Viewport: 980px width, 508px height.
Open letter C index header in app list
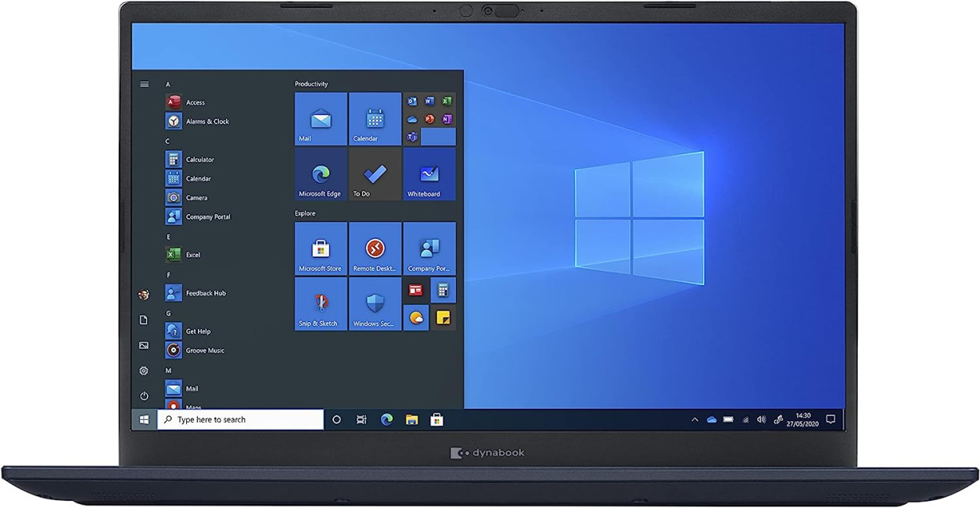click(167, 141)
